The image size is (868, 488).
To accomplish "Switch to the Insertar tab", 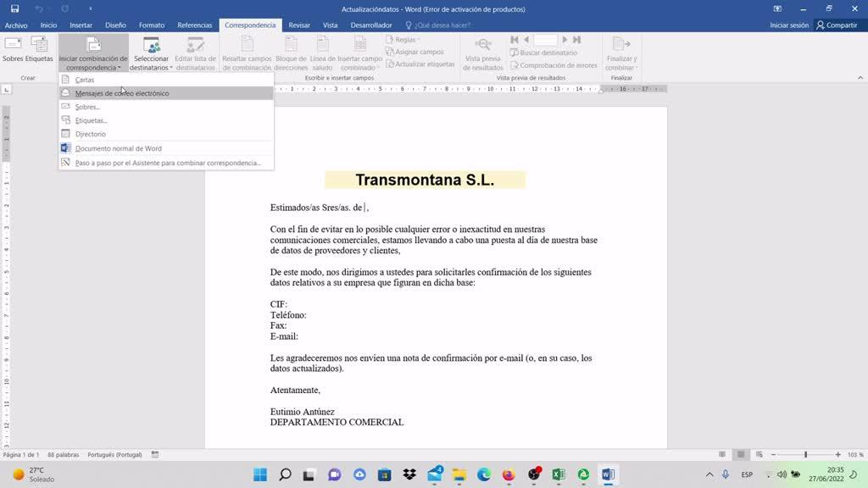I will click(x=81, y=25).
